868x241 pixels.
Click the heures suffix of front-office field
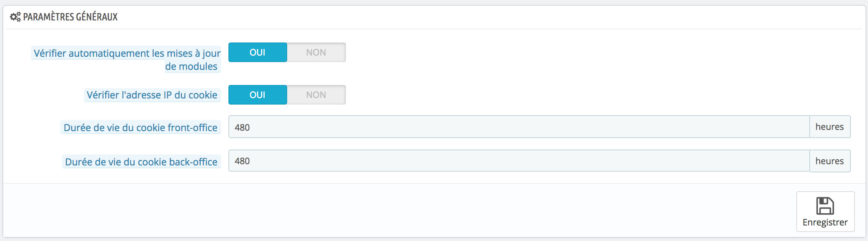point(830,127)
